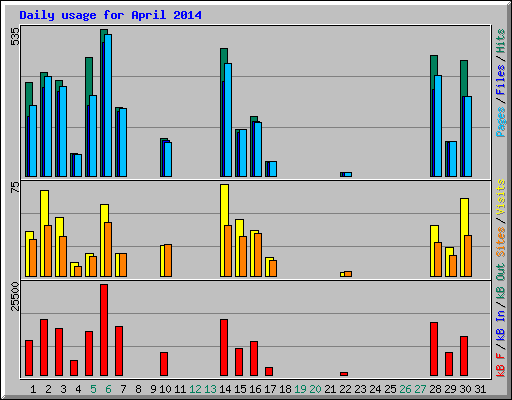
Task: Select weekend day 12 on the date axis
Action: point(195,389)
